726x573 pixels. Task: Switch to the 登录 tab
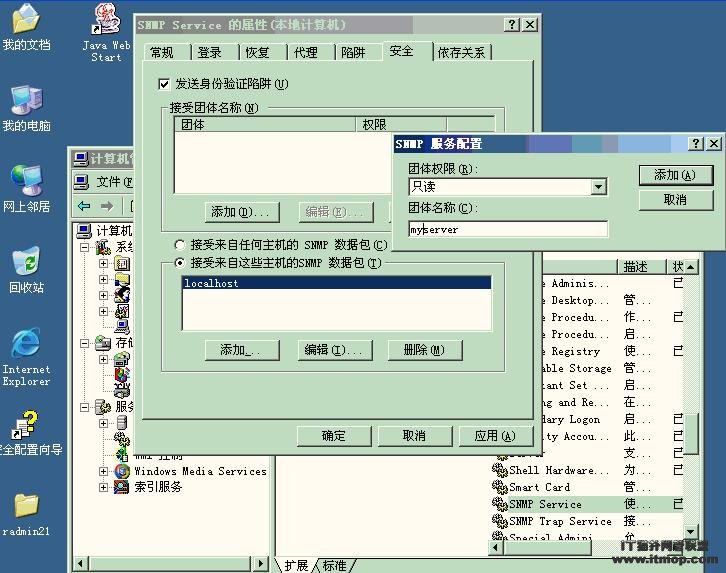(209, 52)
